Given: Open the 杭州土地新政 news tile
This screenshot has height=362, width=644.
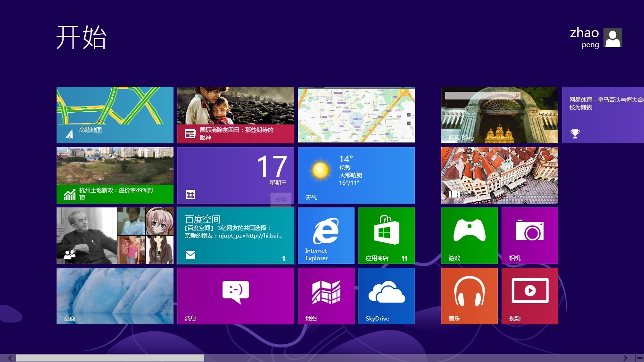Looking at the screenshot, I should point(115,175).
